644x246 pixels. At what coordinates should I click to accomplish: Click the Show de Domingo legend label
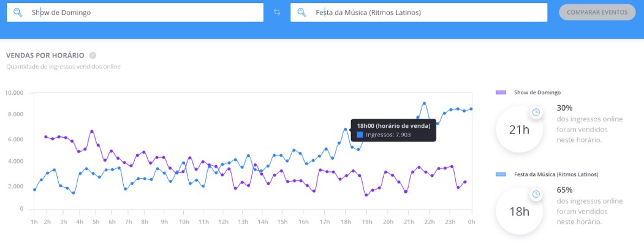[537, 92]
